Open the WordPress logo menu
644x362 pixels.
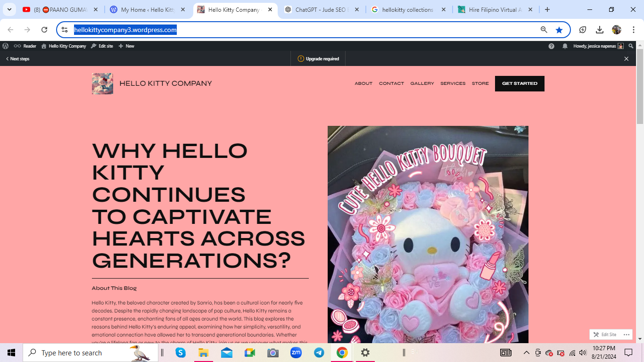(6, 46)
